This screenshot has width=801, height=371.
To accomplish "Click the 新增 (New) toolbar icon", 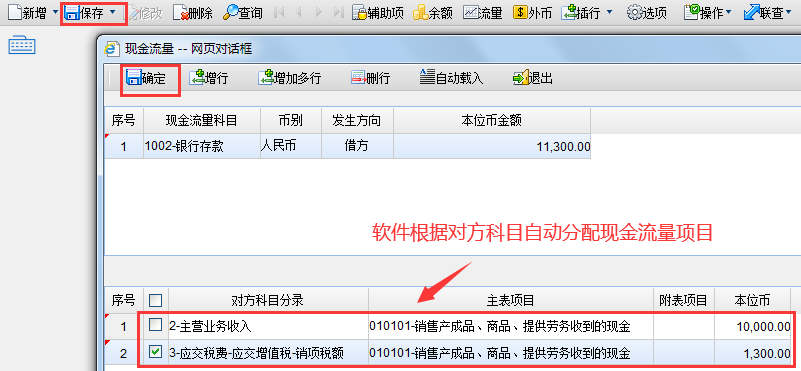I will (x=14, y=12).
